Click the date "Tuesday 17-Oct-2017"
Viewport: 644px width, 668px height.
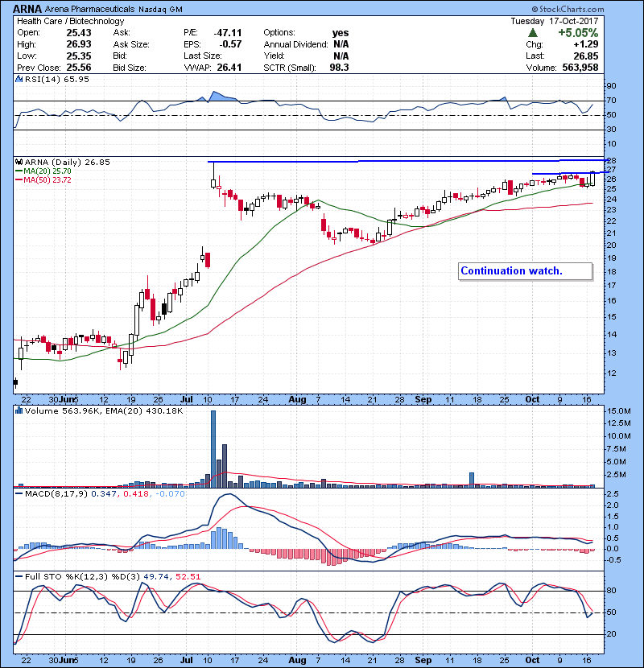tap(555, 21)
